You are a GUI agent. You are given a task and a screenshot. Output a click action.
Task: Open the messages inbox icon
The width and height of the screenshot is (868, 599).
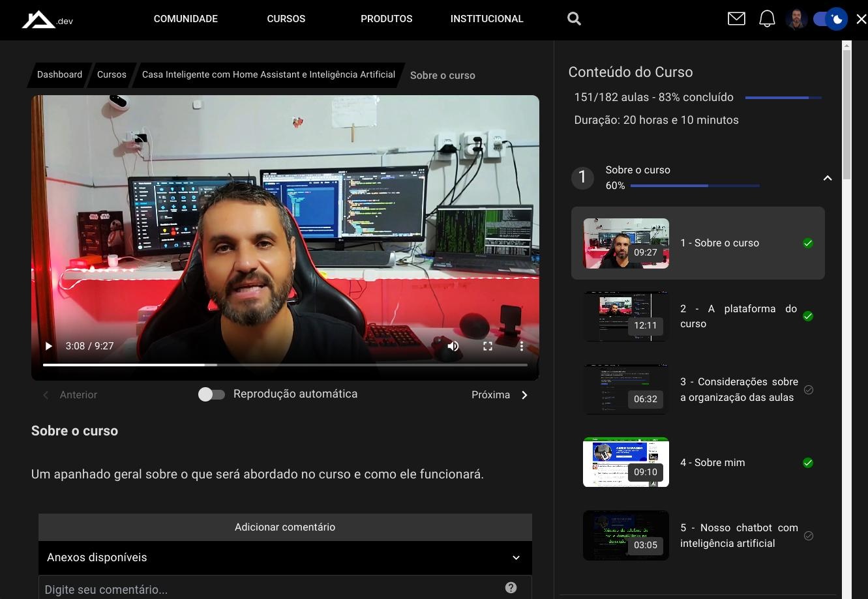click(736, 18)
